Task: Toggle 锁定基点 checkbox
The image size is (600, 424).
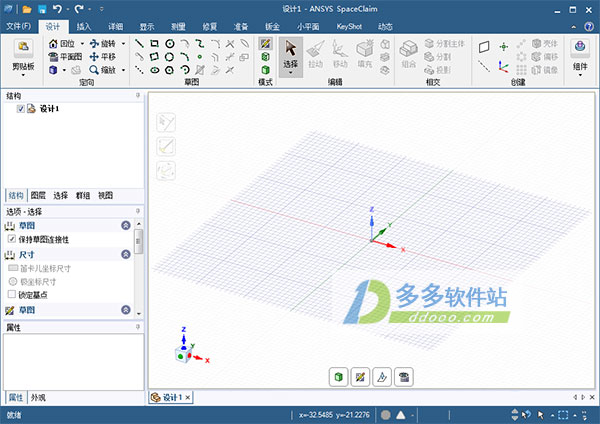Action: pyautogui.click(x=11, y=295)
